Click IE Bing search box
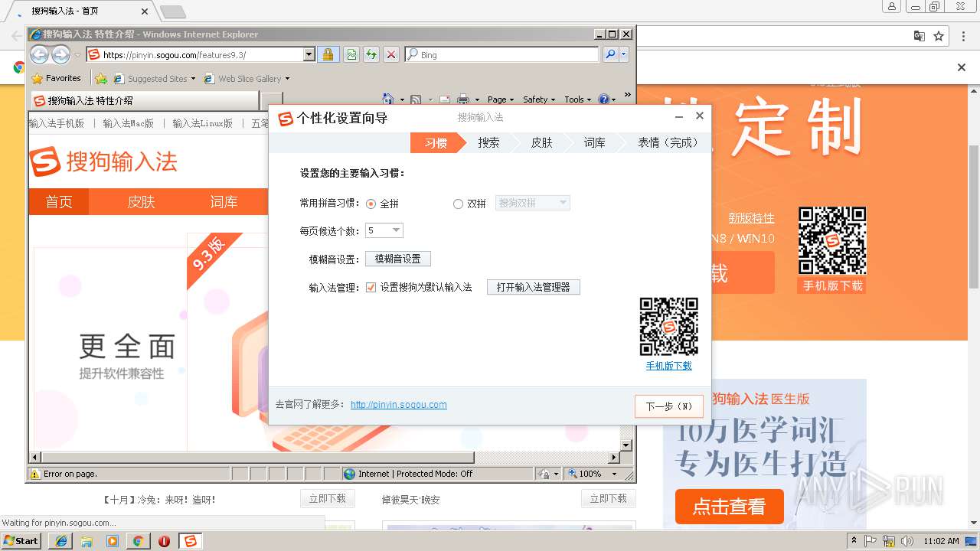 (x=502, y=54)
